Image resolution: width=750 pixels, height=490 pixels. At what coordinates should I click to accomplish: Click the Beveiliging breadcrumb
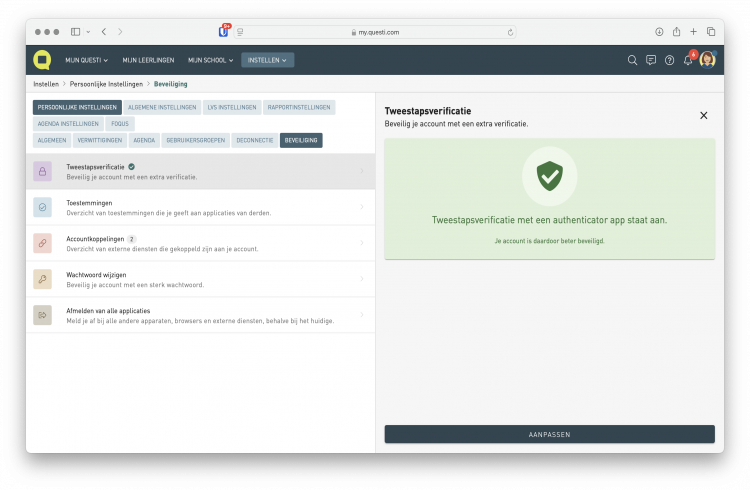pos(171,84)
